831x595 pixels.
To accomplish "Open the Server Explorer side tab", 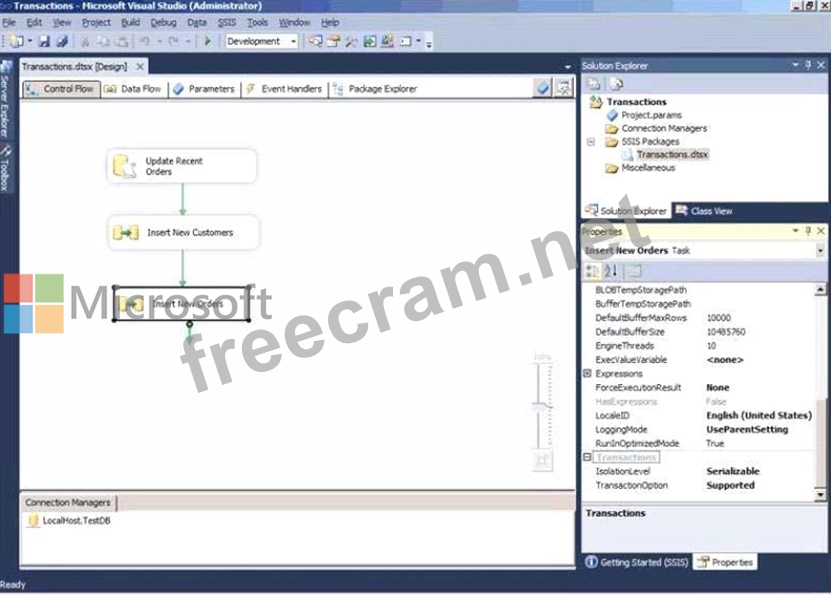I will coord(5,100).
